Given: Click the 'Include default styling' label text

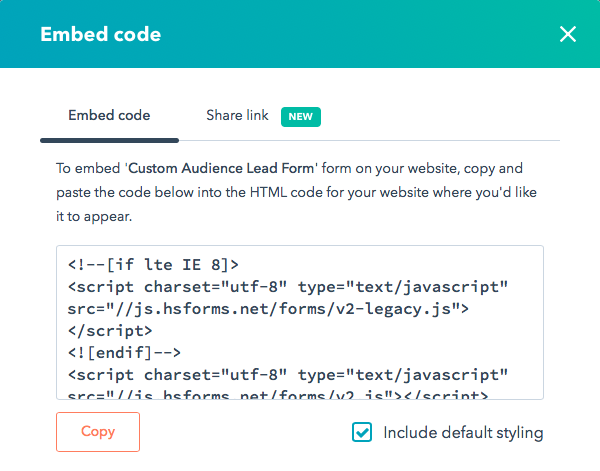Looking at the screenshot, I should coord(463,433).
